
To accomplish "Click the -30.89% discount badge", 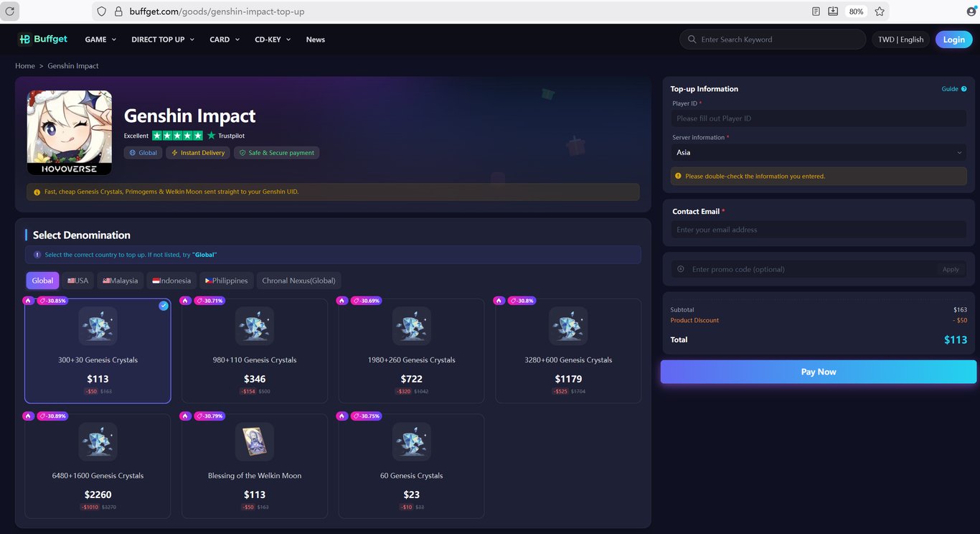I will [52, 416].
